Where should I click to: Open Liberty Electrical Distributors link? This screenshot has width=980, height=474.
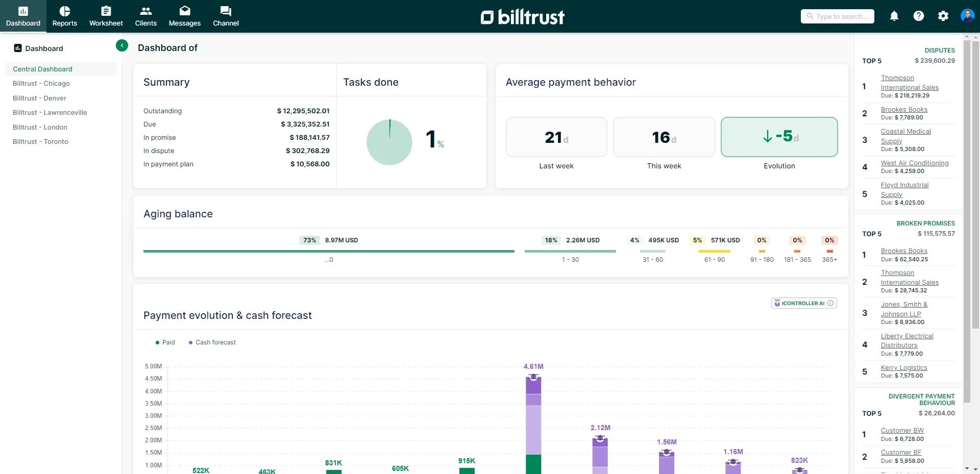pyautogui.click(x=907, y=340)
